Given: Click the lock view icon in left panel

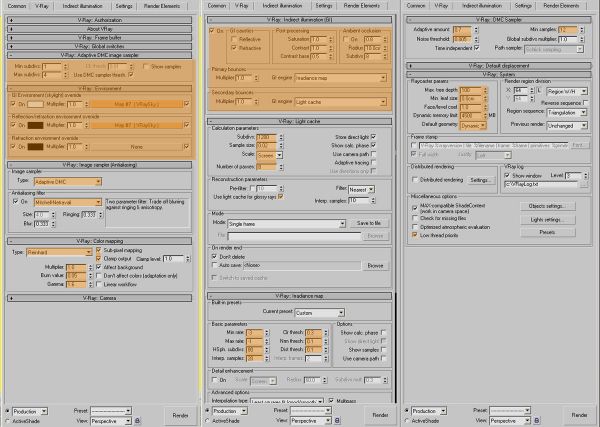Looking at the screenshot, I should coord(138,421).
